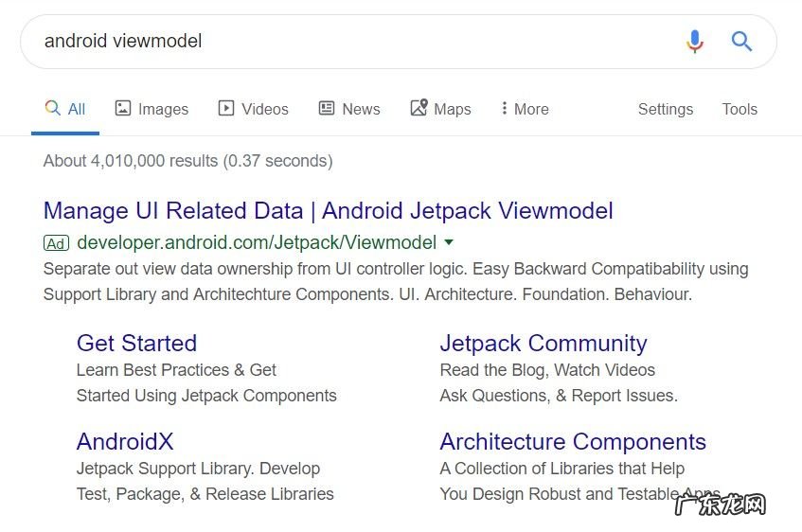Image resolution: width=802 pixels, height=532 pixels.
Task: Focus the search box containing android viewmodel
Action: click(x=350, y=42)
